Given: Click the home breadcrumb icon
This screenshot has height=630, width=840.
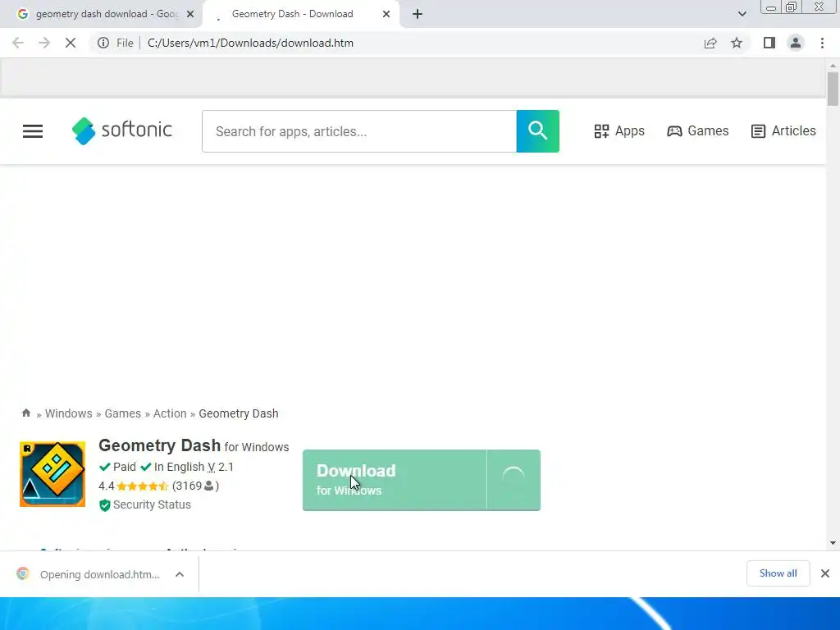Looking at the screenshot, I should click(25, 413).
